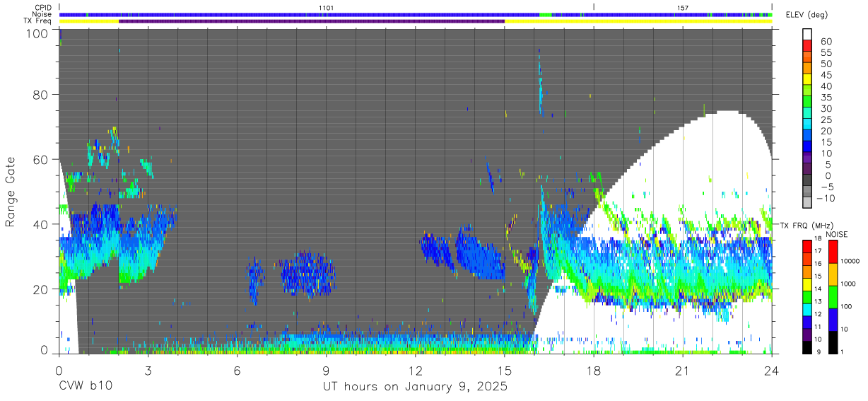Click red top segment of ELEV color bar
The image size is (868, 401).
(808, 45)
